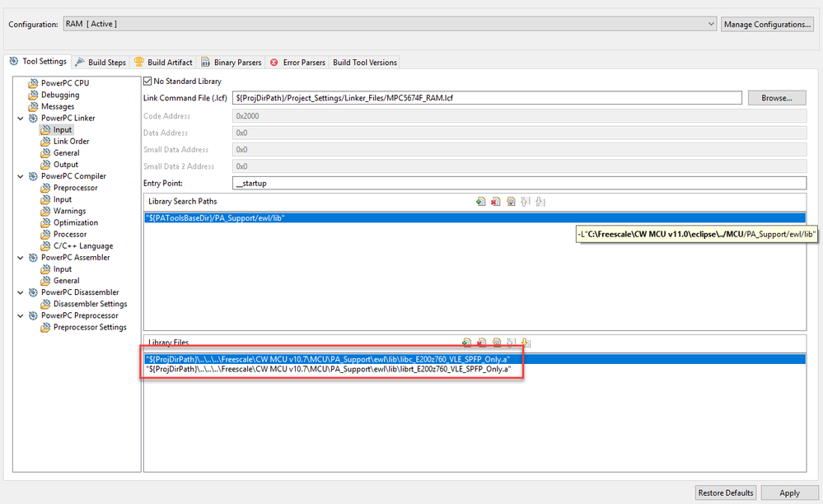
Task: Select the Tool Settings tab
Action: point(39,62)
